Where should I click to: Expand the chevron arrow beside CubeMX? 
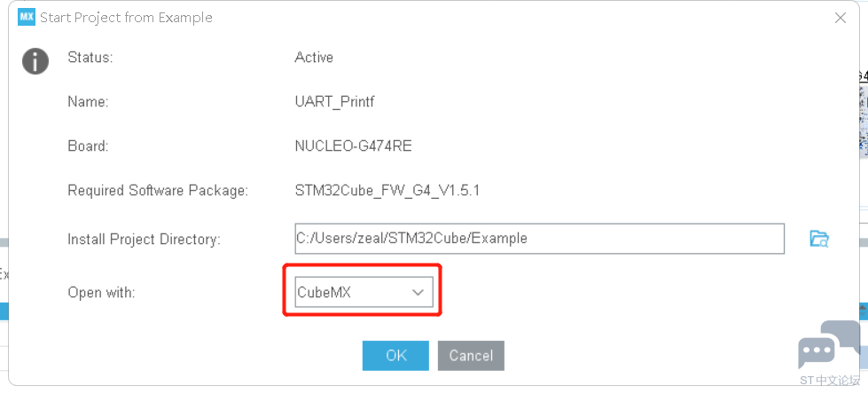(x=418, y=293)
